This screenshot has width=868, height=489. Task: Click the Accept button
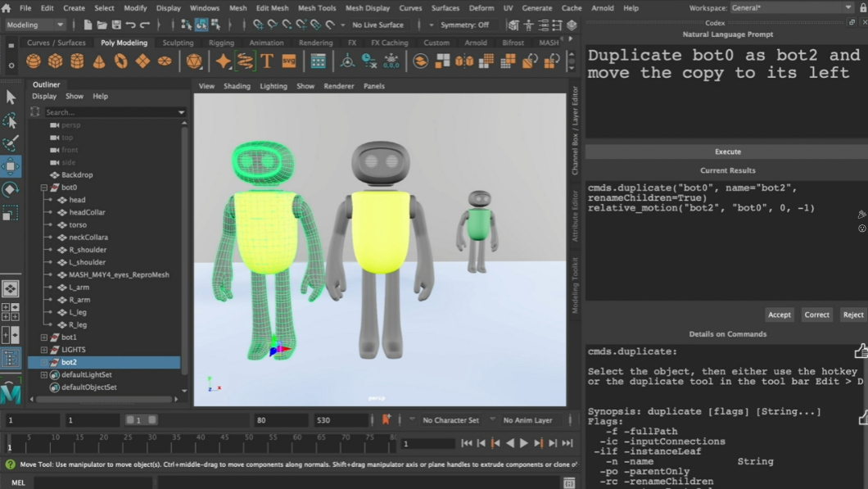click(779, 315)
